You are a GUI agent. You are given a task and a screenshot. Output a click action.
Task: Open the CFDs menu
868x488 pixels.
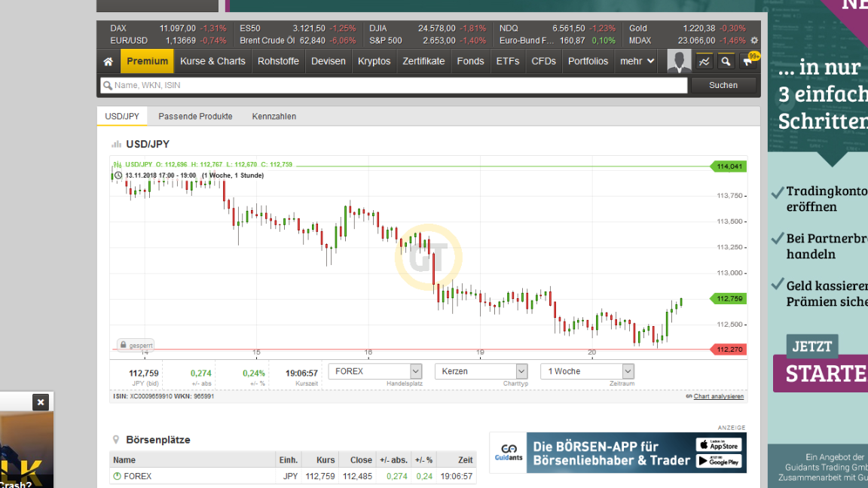click(x=543, y=62)
